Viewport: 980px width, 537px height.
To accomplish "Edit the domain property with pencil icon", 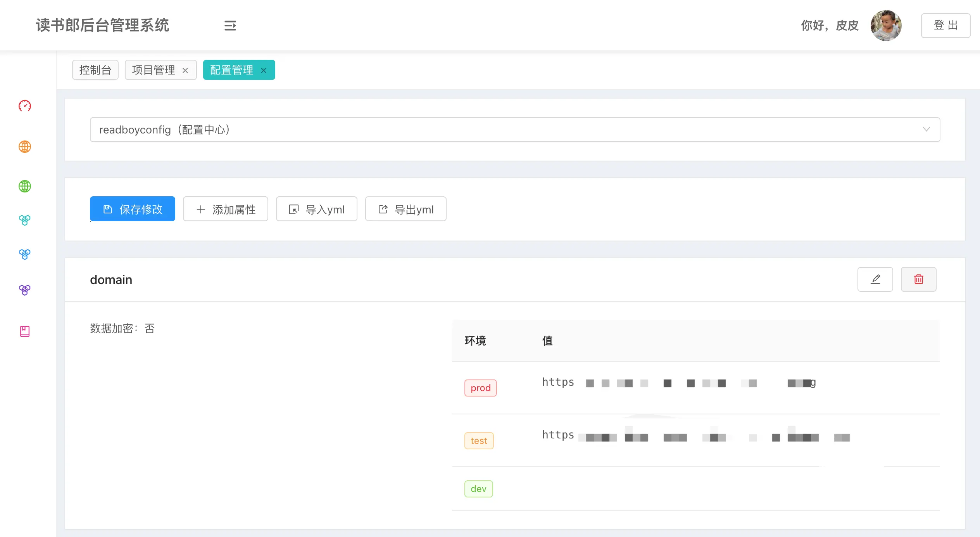I will [875, 279].
